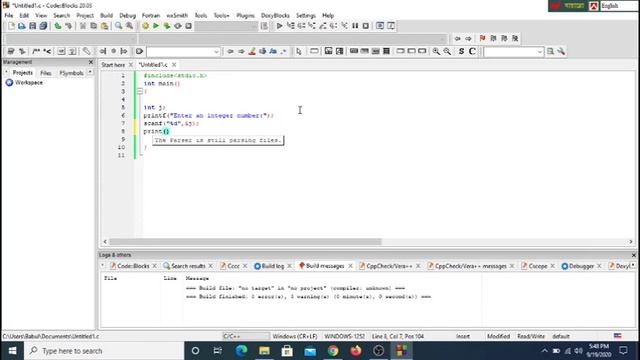The width and height of the screenshot is (640, 360).
Task: Open the Settings menu
Action: pyautogui.click(x=306, y=16)
